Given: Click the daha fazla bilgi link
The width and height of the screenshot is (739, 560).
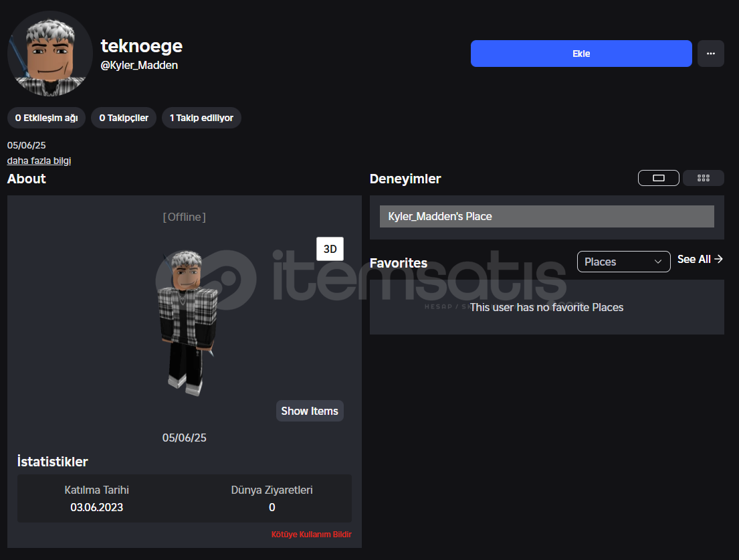Looking at the screenshot, I should point(39,161).
